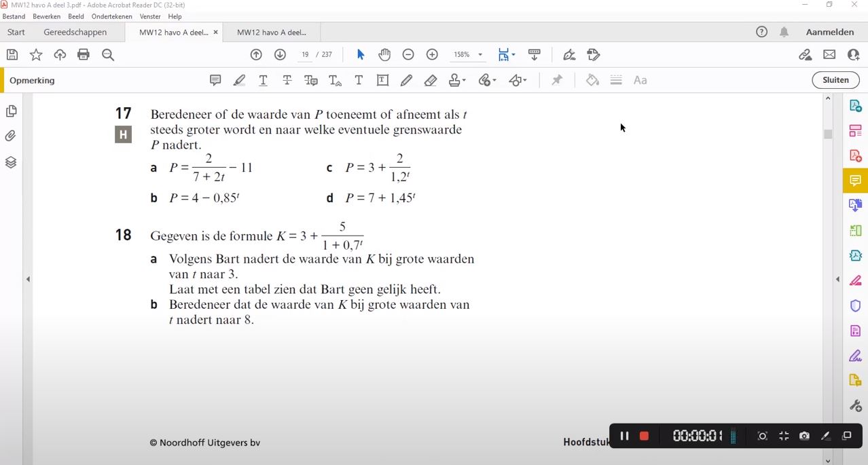Open the notifications bell
The image size is (868, 465).
tap(784, 32)
